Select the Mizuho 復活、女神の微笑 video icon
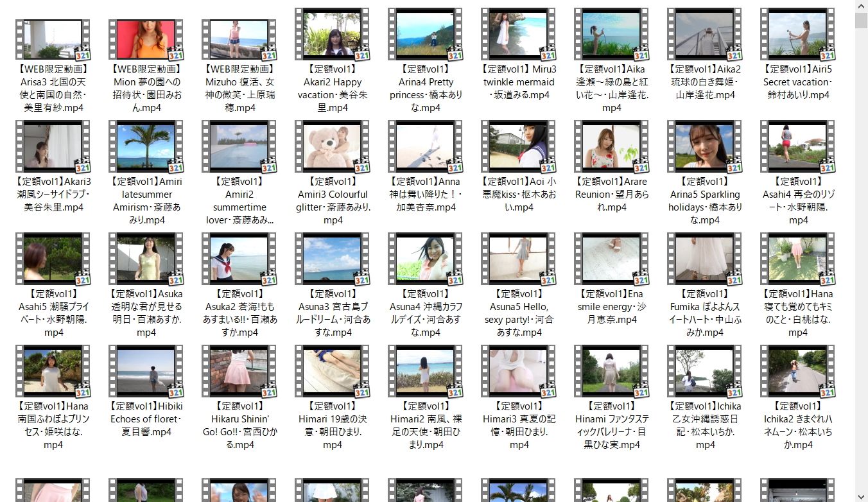The image size is (868, 502). (239, 40)
